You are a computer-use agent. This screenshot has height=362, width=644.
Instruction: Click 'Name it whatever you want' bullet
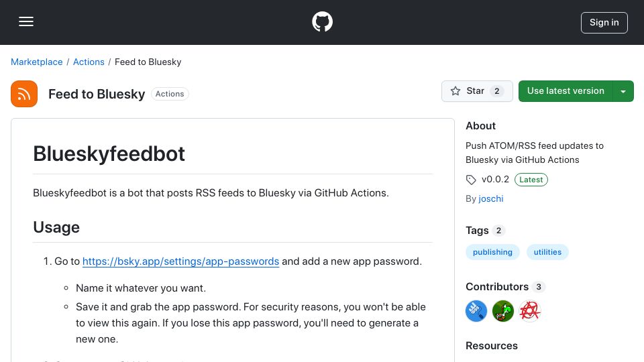click(141, 288)
